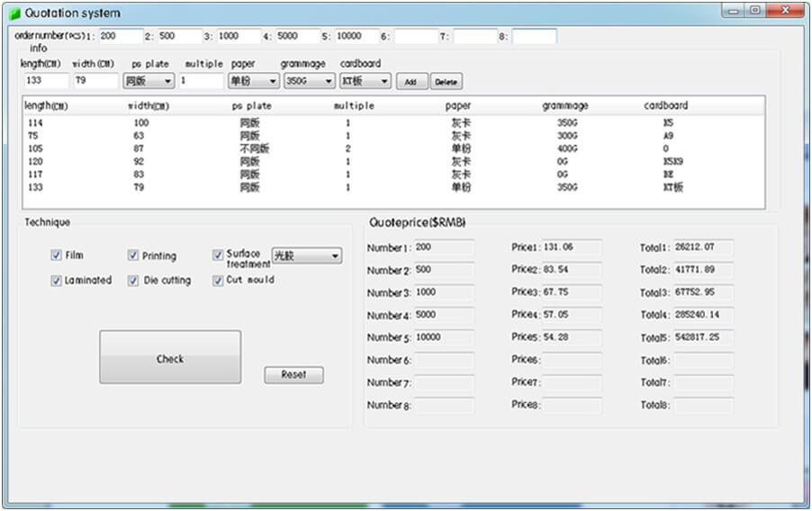Click the Number 1 quote field showing 200
The image size is (812, 511).
tap(444, 247)
